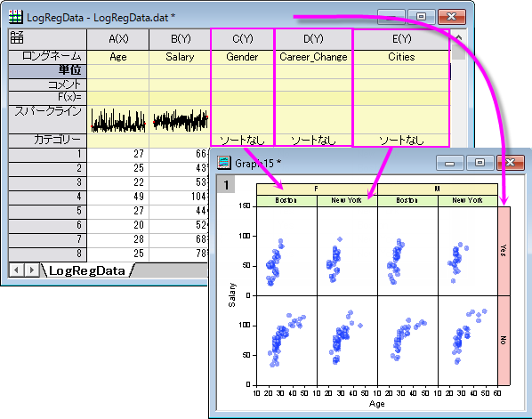Viewport: 532px width, 419px height.
Task: Select the D(Y) column header
Action: pos(313,39)
